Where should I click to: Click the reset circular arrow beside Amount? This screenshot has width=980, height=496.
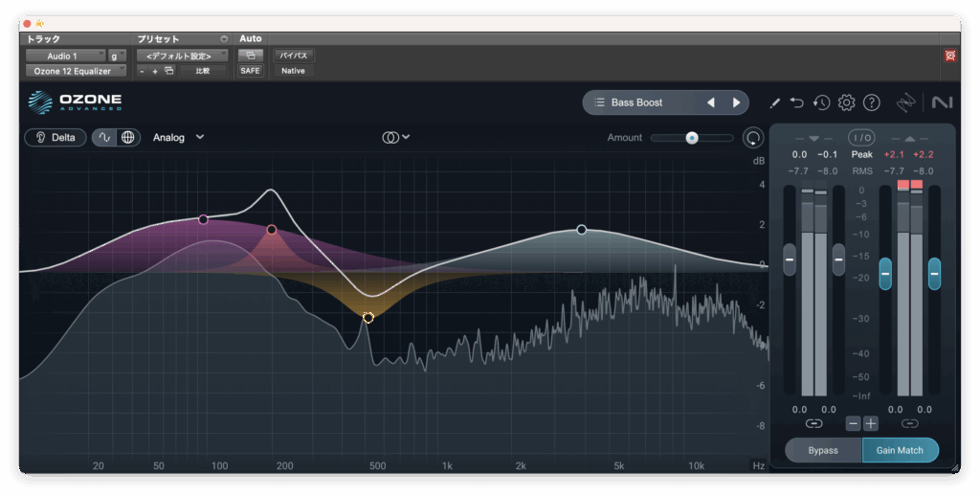point(753,138)
